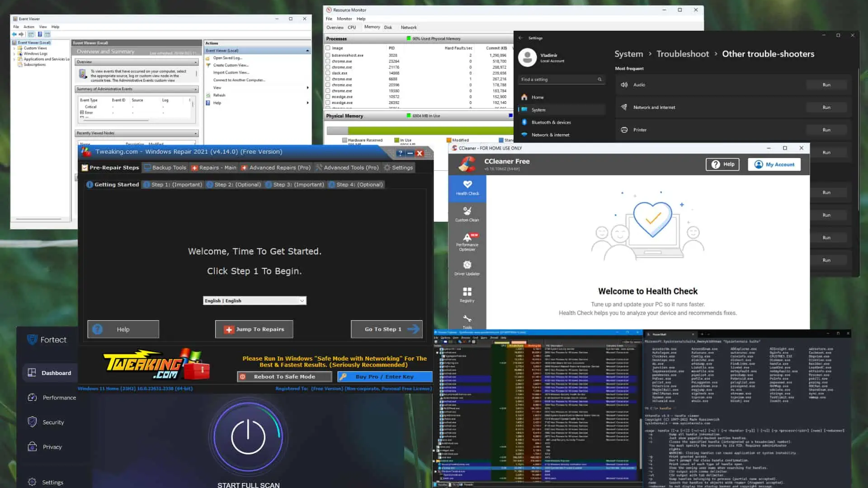This screenshot has height=488, width=868.
Task: Click the back arrow in Event Viewer toolbar
Action: click(x=14, y=34)
